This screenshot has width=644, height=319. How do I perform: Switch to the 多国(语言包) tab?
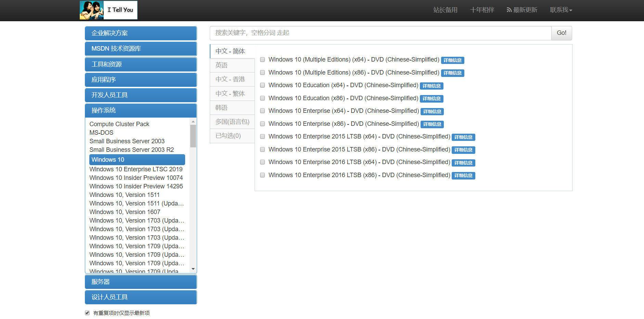pos(232,122)
